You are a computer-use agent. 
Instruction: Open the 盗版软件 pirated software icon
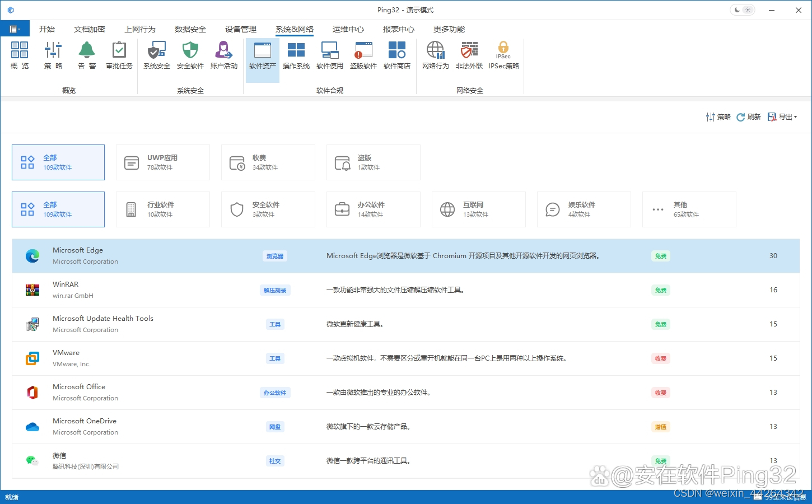[x=363, y=55]
